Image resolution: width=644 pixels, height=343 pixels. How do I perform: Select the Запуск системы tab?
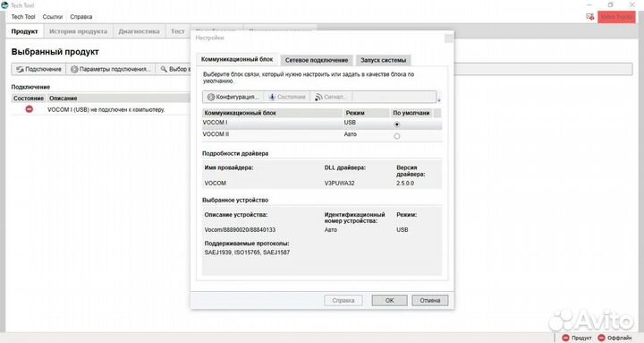tap(383, 60)
